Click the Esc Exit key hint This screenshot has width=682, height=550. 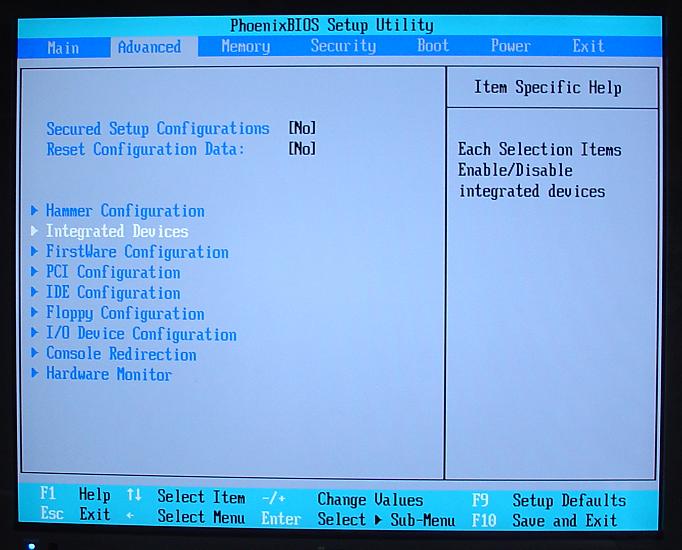tap(75, 514)
